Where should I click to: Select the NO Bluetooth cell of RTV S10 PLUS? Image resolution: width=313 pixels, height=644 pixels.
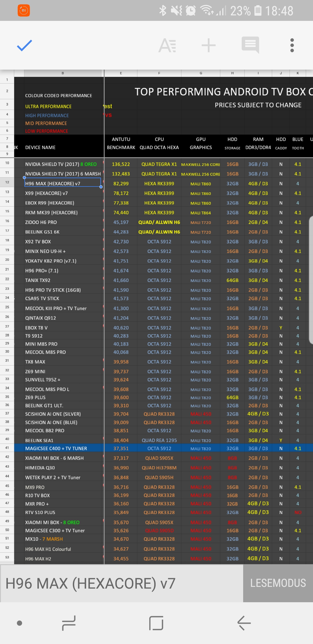coord(298,512)
